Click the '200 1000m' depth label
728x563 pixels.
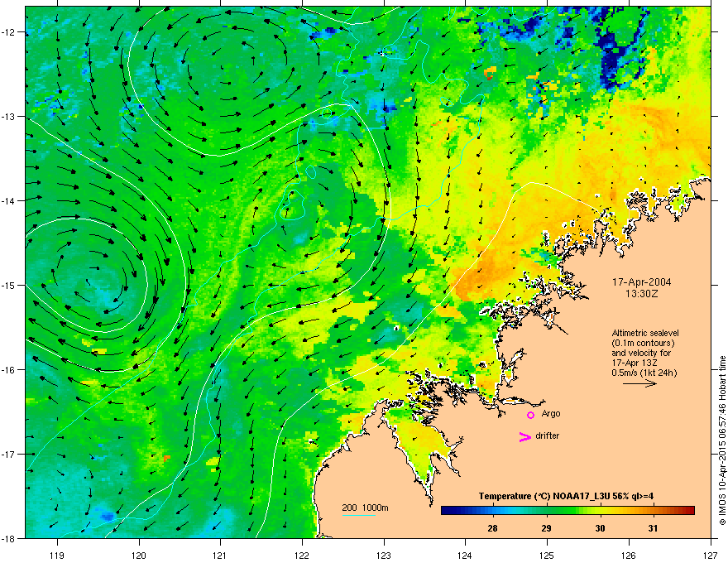tap(365, 508)
